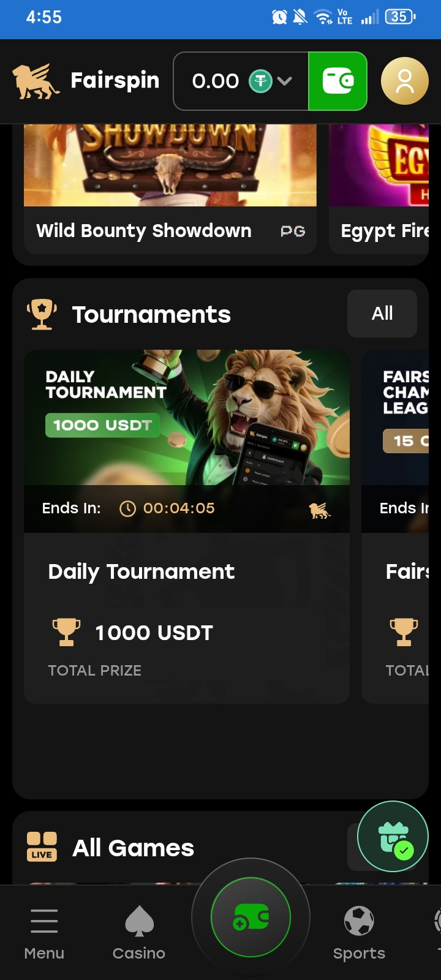Screen dimensions: 441x980
Task: Open the 0.00 balance selector
Action: [241, 81]
